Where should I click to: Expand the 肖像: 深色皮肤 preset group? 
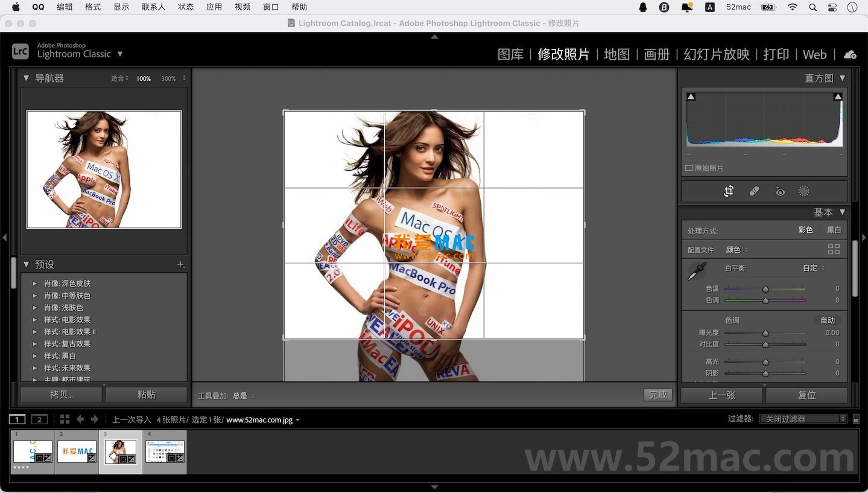(34, 284)
